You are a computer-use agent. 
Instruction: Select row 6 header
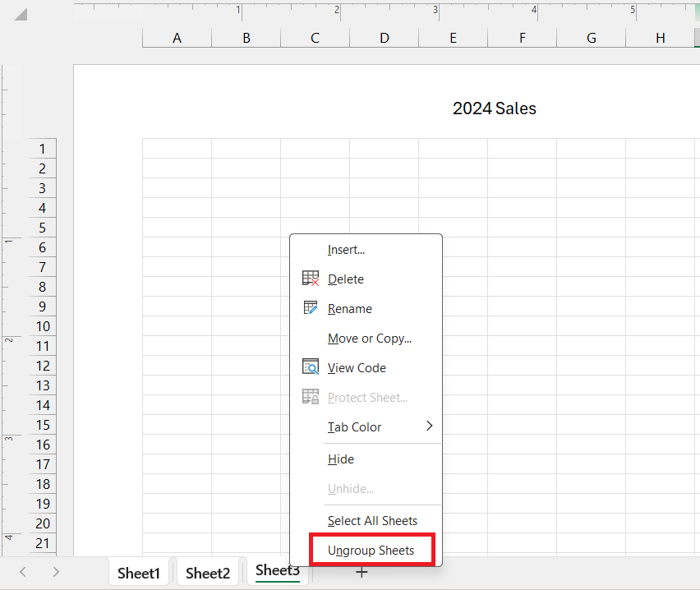(x=43, y=247)
